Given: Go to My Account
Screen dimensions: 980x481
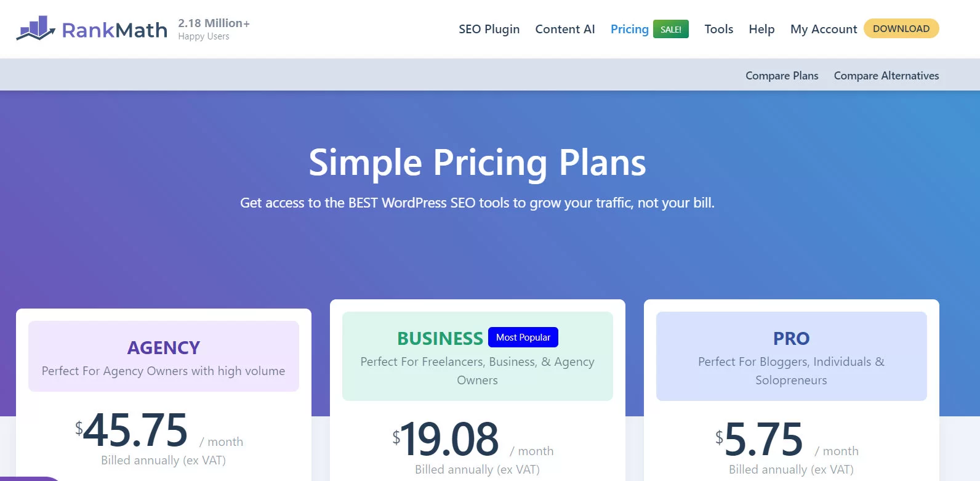Looking at the screenshot, I should pos(823,29).
